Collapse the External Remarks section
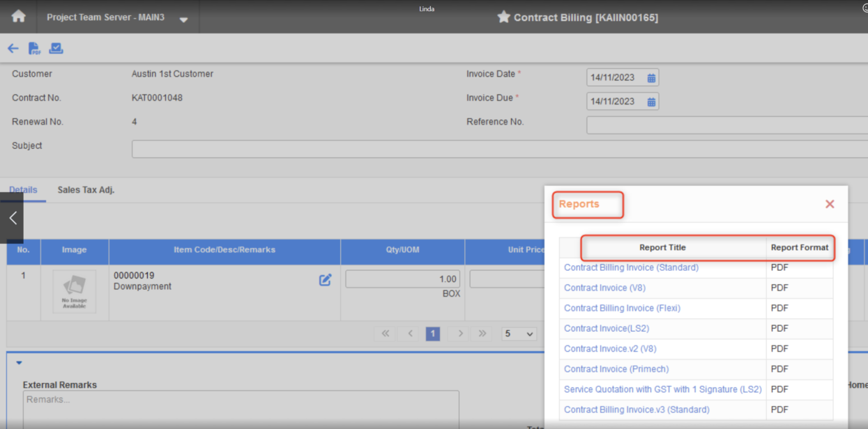This screenshot has height=429, width=868. pyautogui.click(x=19, y=363)
